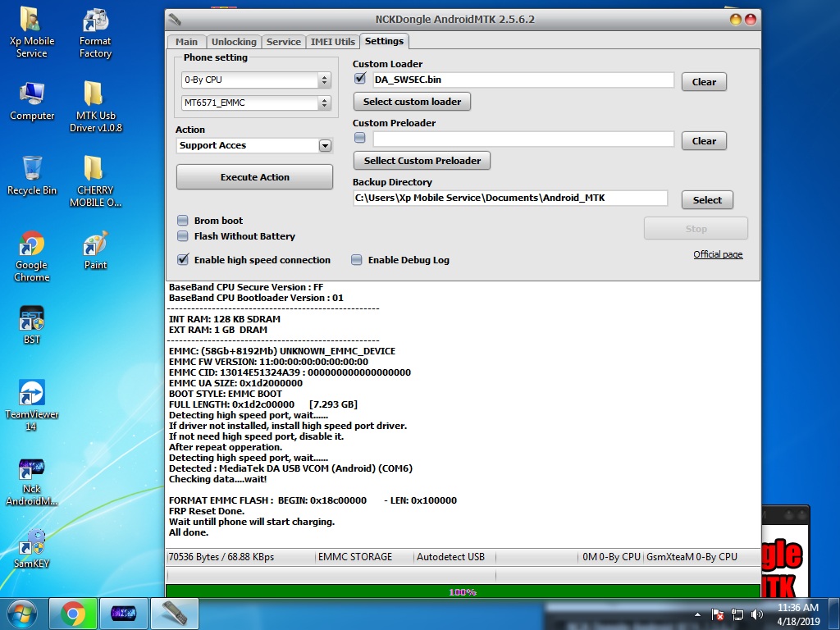The width and height of the screenshot is (840, 630).
Task: Open the Xp Mobile Service desktop folder
Action: 32,32
